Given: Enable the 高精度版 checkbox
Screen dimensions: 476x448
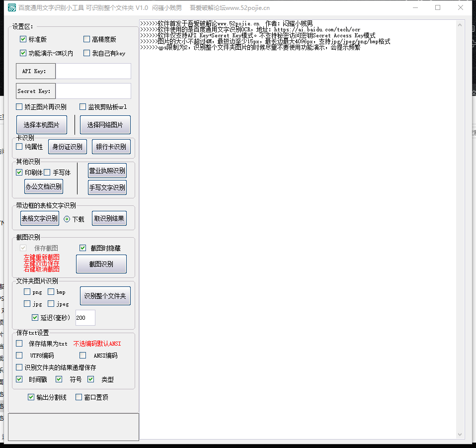Looking at the screenshot, I should click(87, 39).
